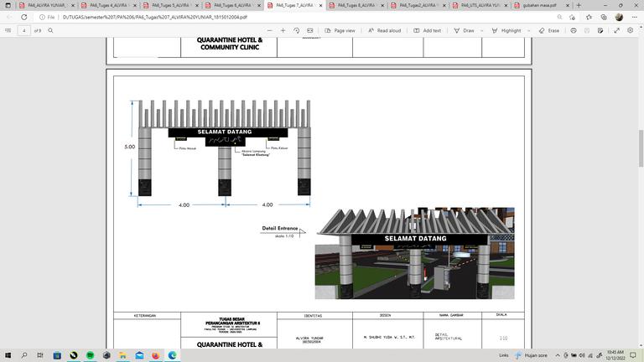644x362 pixels.
Task: Open the Favorites list
Action: [x=589, y=18]
